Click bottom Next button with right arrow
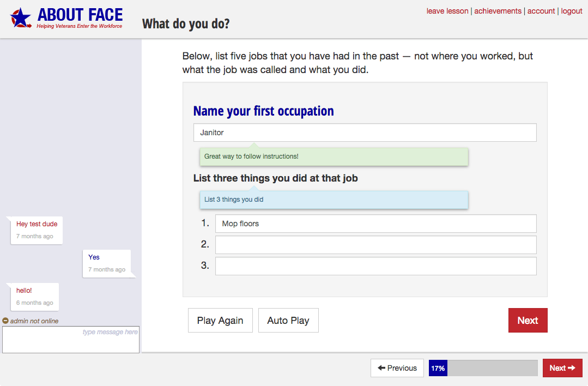588x386 pixels. point(562,368)
